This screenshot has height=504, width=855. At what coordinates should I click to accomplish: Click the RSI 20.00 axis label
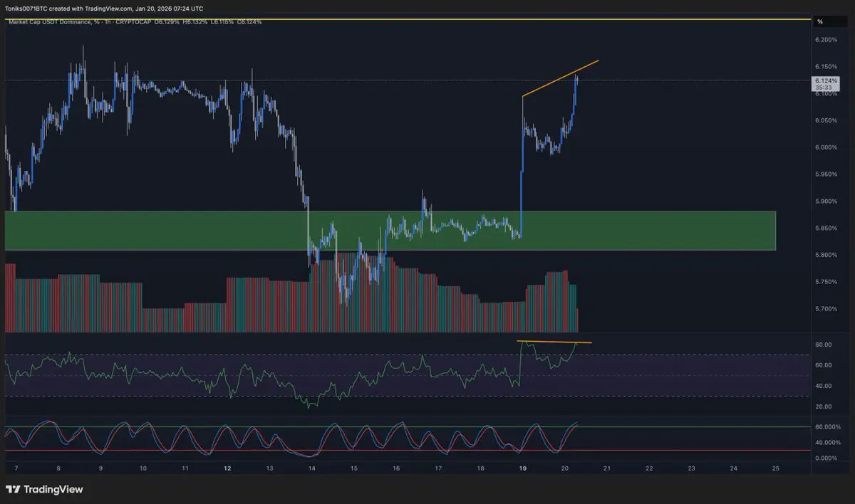click(x=824, y=407)
